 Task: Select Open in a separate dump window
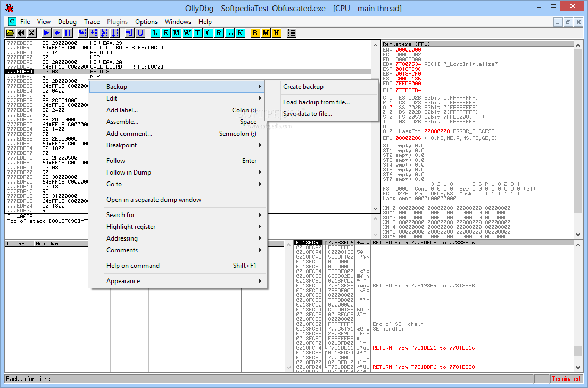coord(177,200)
